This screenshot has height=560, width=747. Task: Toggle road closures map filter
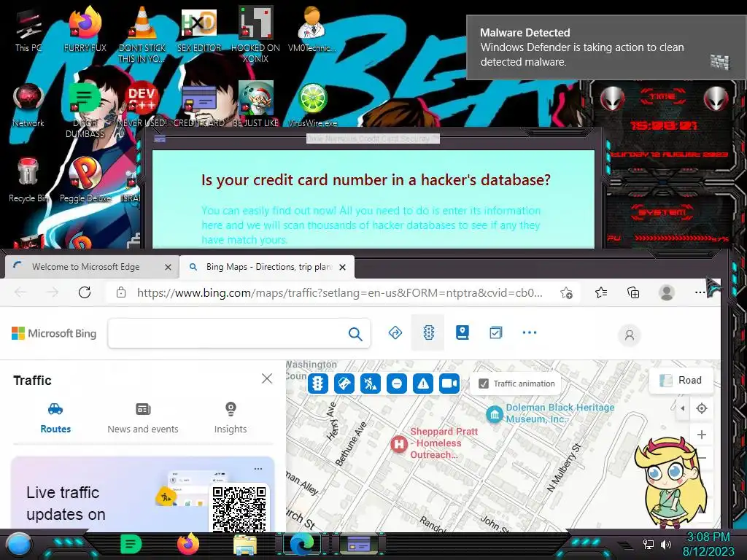[397, 384]
